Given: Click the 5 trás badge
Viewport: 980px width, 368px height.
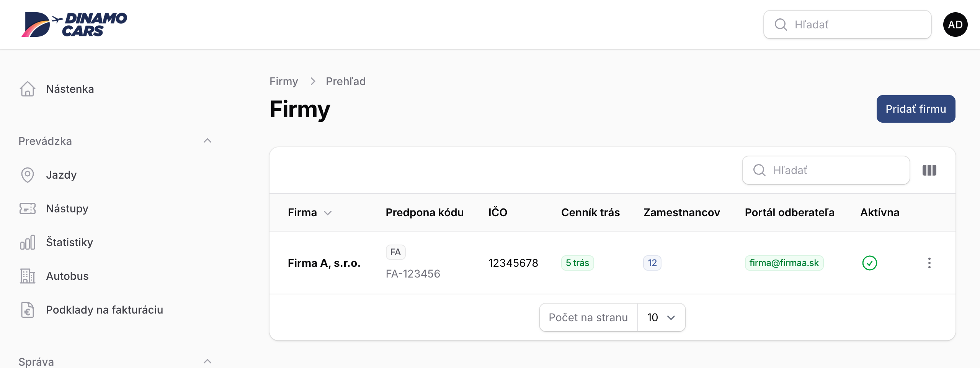Looking at the screenshot, I should click(x=577, y=263).
